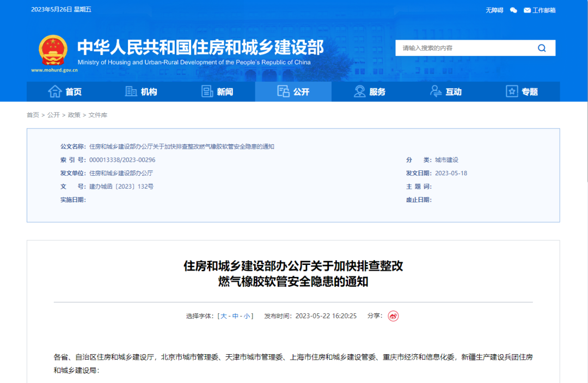Set font size to 小
Image resolution: width=588 pixels, height=383 pixels.
pyautogui.click(x=247, y=316)
